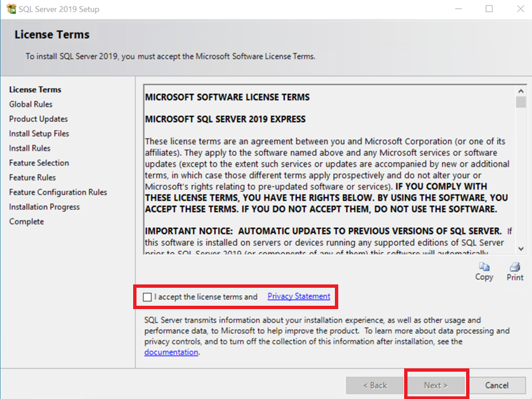Screen dimensions: 532x399
Task: Maximize the SQL Server Setup window
Action: (x=489, y=9)
